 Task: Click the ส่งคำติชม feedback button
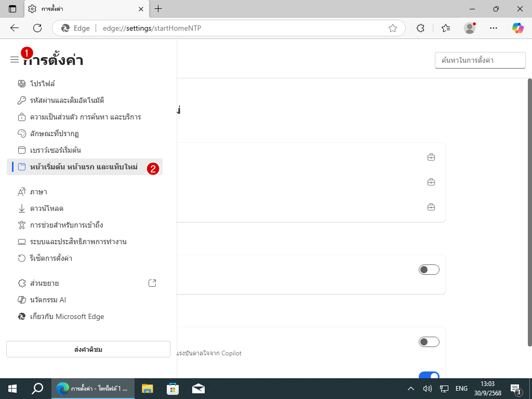point(88,349)
